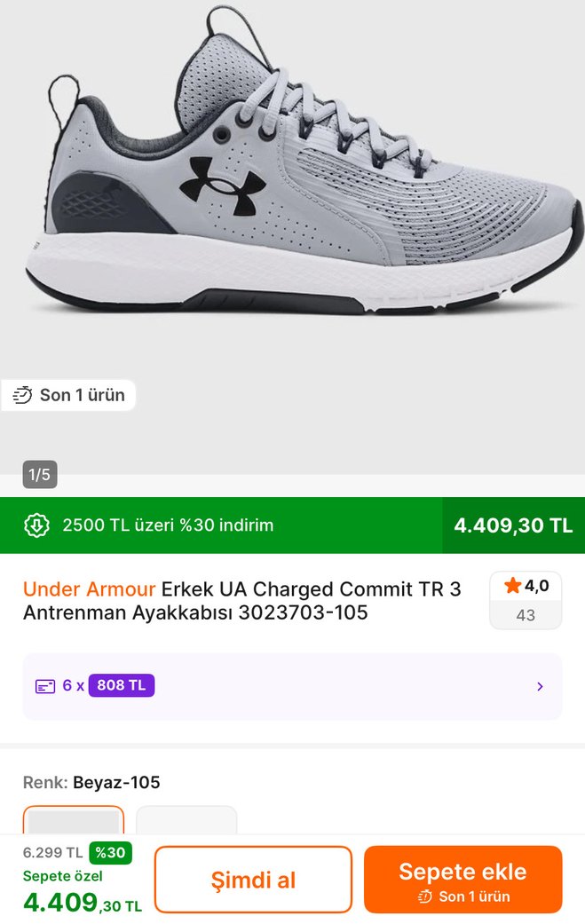Click the credit card installment icon

click(45, 686)
